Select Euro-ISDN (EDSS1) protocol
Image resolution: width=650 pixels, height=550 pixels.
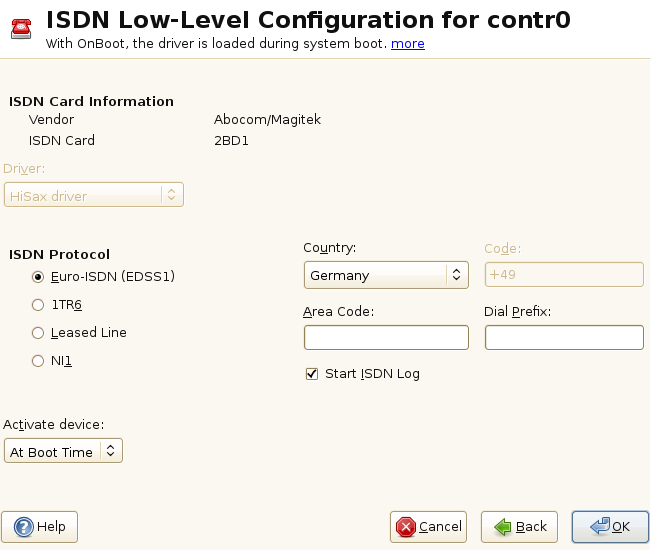pyautogui.click(x=38, y=276)
